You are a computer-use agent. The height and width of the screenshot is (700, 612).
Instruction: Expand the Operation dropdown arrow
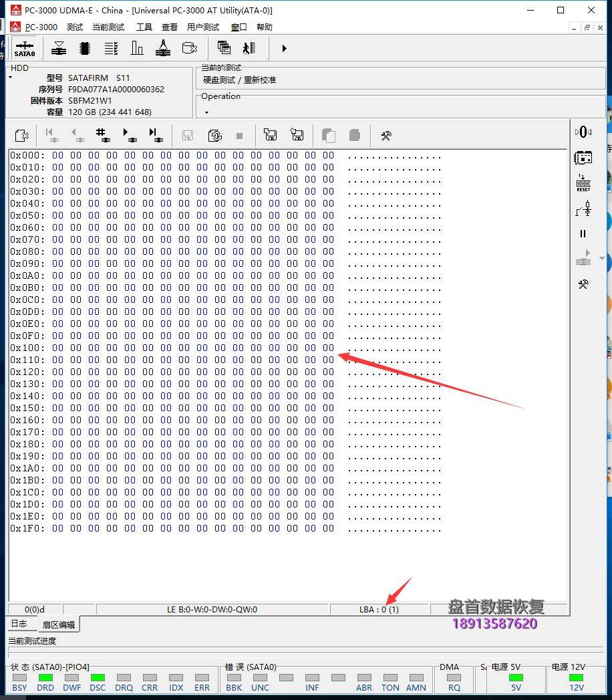click(206, 112)
